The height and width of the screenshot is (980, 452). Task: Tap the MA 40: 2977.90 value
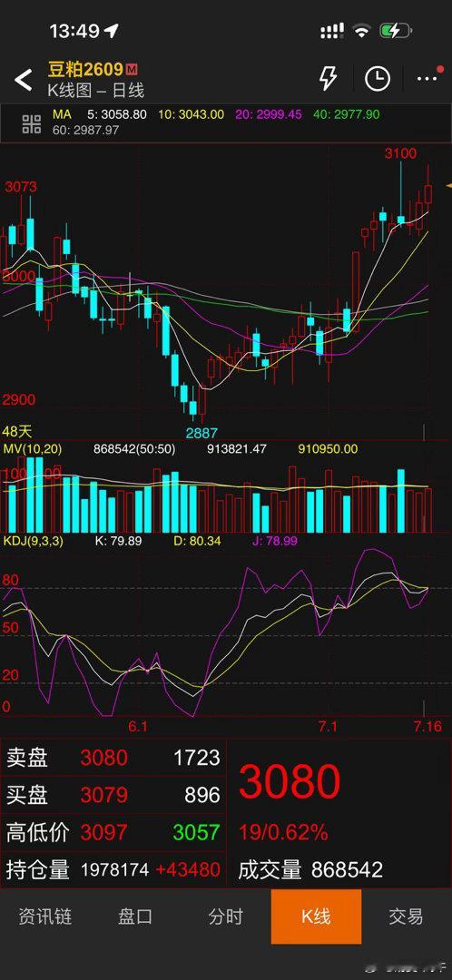[x=347, y=114]
